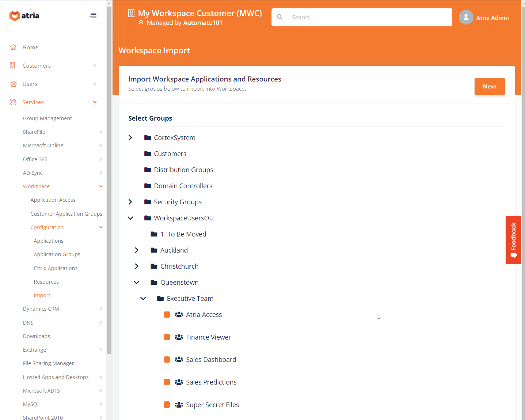Click the Users people icon in sidebar
525x420 pixels.
[14, 84]
